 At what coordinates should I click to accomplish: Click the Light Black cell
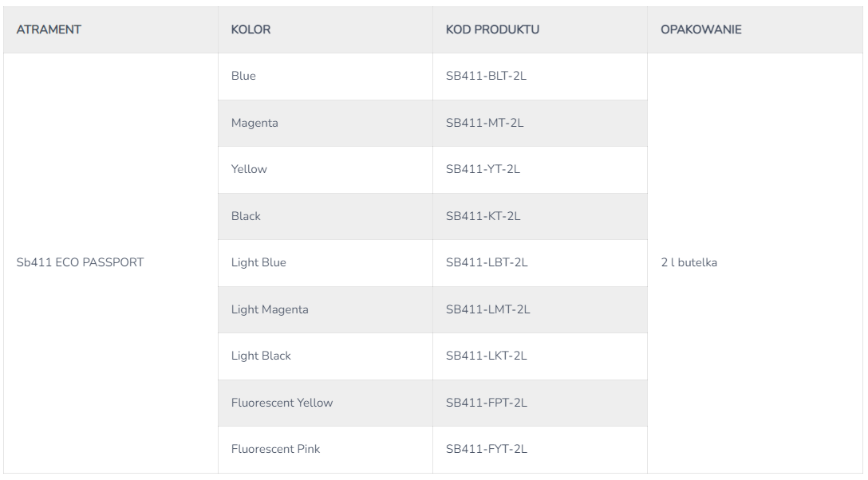(x=261, y=356)
